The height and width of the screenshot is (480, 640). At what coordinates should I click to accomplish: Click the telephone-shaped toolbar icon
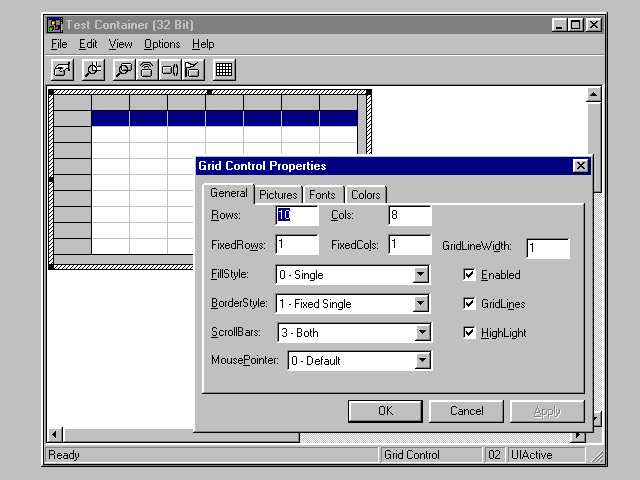147,69
